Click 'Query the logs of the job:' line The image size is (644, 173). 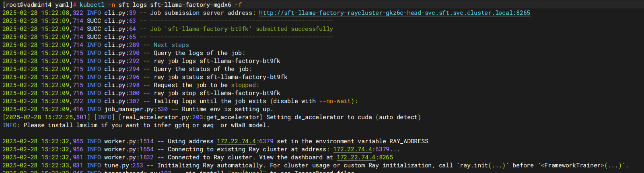click(199, 53)
